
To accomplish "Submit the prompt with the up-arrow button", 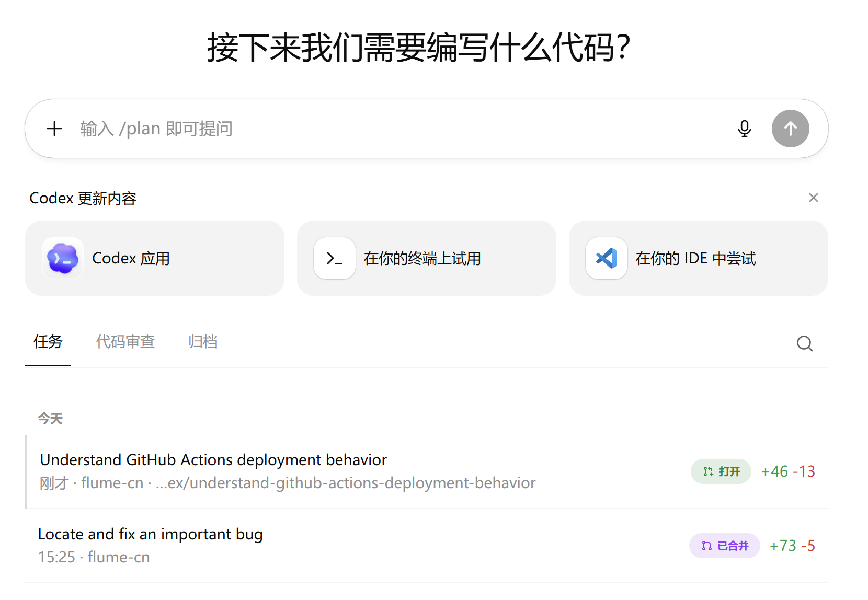I will pyautogui.click(x=791, y=129).
